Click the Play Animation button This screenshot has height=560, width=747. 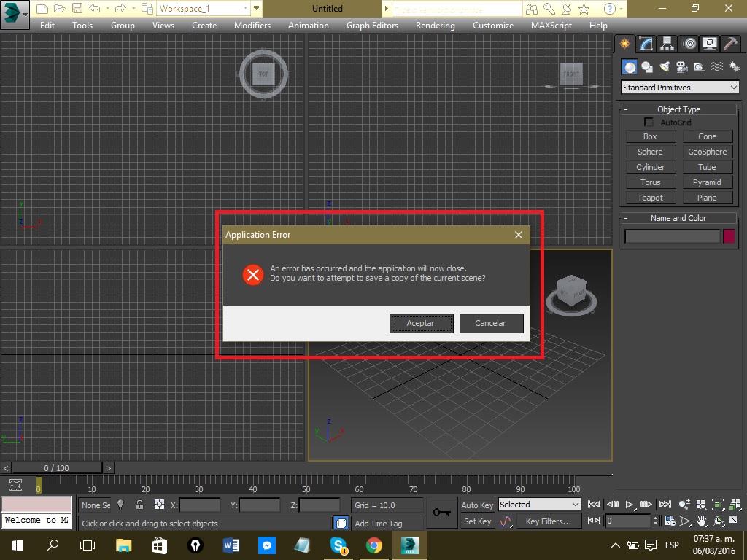tap(630, 505)
